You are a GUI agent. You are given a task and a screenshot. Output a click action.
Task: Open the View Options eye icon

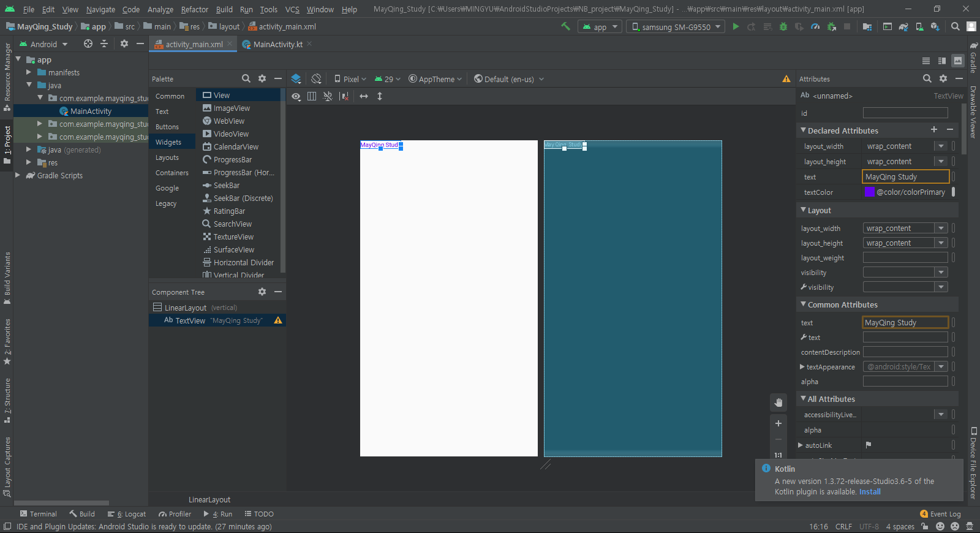tap(296, 96)
